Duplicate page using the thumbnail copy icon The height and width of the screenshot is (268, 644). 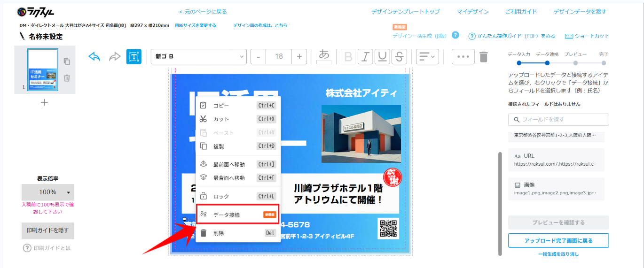[x=67, y=61]
